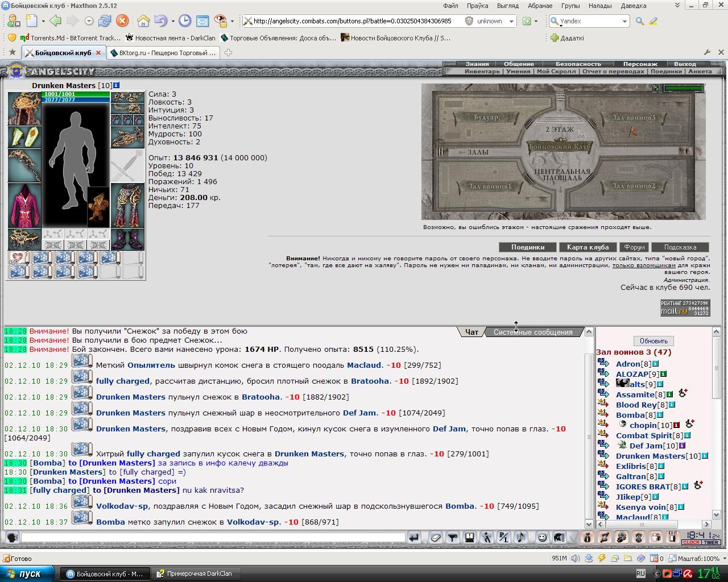This screenshot has width=728, height=582.
Task: Click the leggings equipment slot
Action: (127, 205)
